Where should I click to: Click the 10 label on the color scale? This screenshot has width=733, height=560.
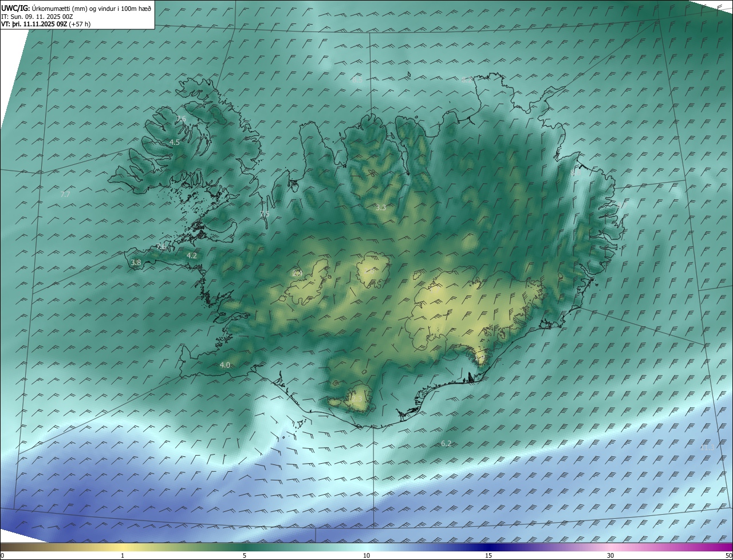click(x=366, y=555)
